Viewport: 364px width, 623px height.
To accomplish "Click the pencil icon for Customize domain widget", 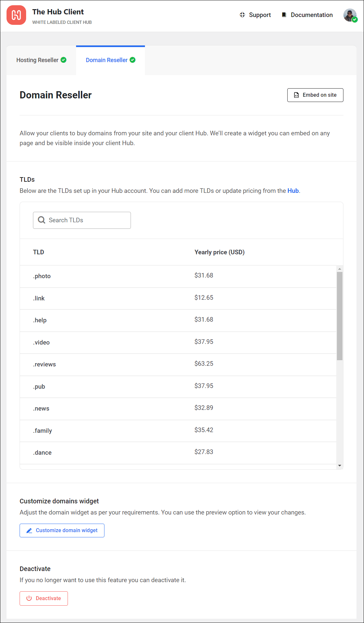I will click(29, 530).
